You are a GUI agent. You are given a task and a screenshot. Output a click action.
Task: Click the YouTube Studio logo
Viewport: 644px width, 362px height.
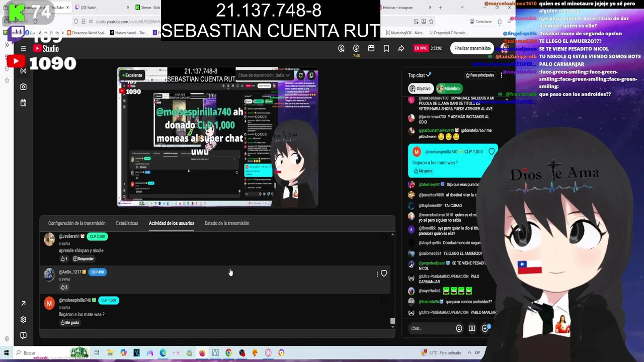pos(46,48)
